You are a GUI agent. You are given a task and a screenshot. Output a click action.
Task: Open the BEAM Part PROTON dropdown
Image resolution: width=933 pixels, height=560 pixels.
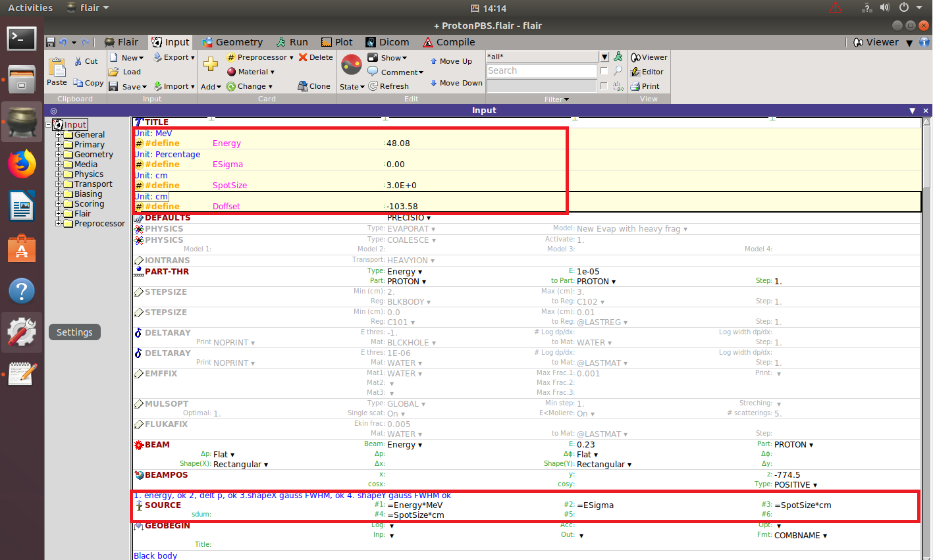(793, 445)
